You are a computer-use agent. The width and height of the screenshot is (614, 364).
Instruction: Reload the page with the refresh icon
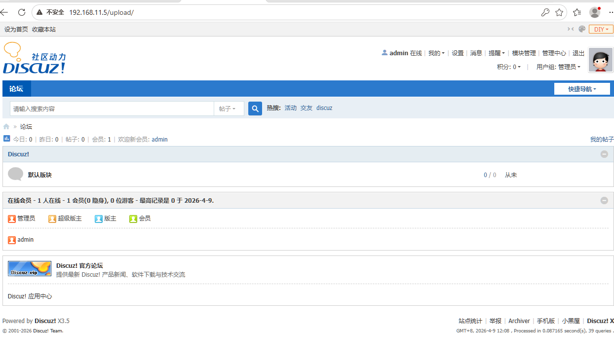point(22,12)
